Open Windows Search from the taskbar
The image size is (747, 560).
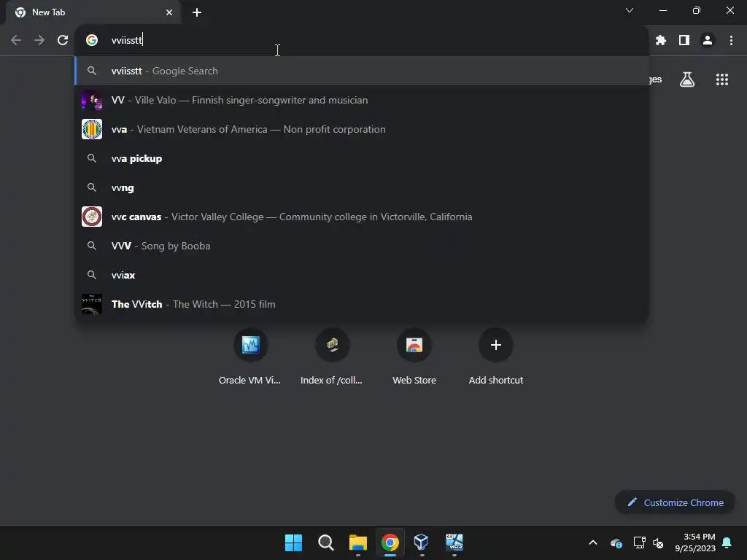coord(326,542)
